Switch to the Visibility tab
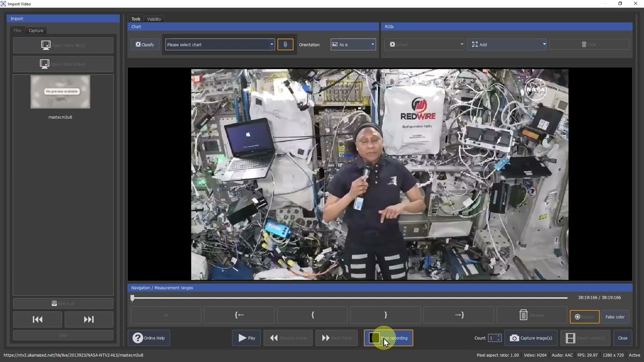Screen dimensions: 644x362 154,19
